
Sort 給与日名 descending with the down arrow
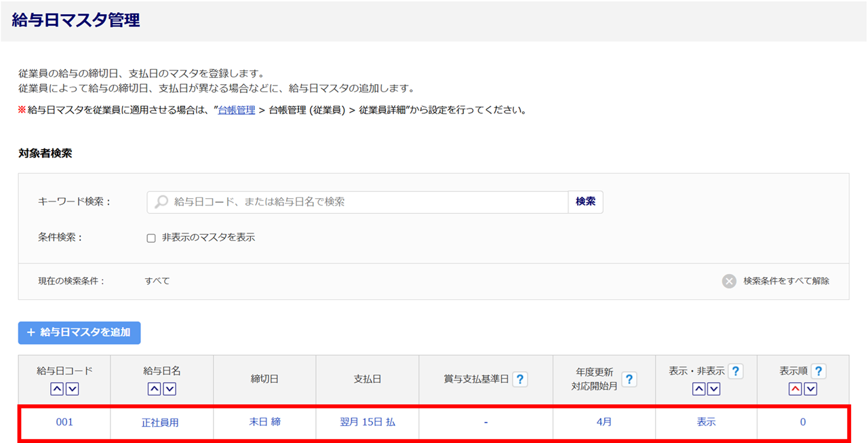tap(170, 389)
